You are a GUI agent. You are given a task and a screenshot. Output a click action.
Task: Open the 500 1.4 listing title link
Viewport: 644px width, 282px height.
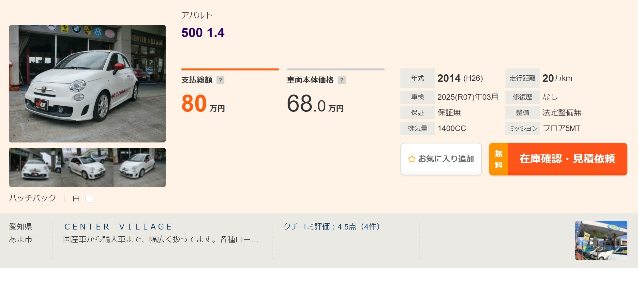point(203,33)
